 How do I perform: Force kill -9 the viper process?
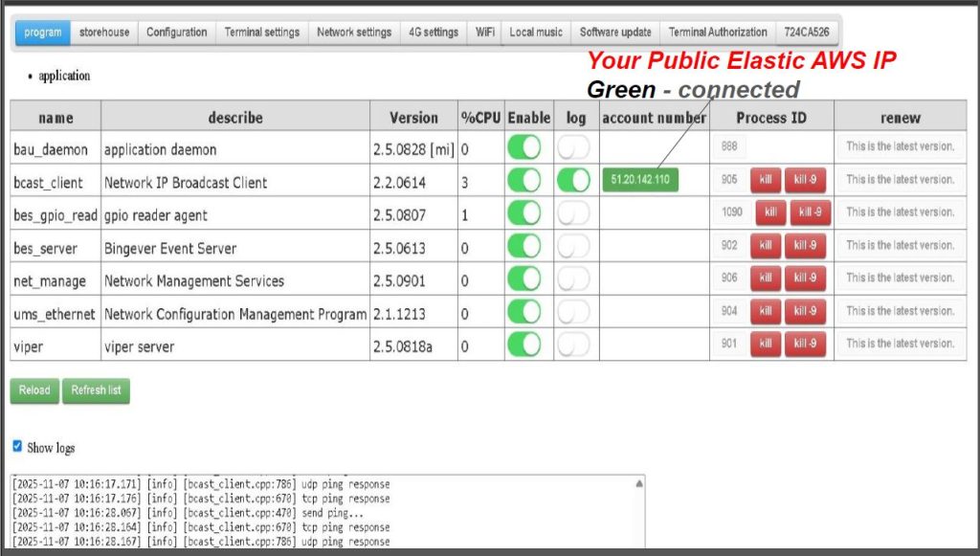(805, 344)
